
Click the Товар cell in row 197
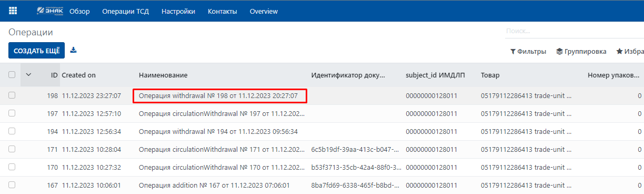[x=526, y=114]
